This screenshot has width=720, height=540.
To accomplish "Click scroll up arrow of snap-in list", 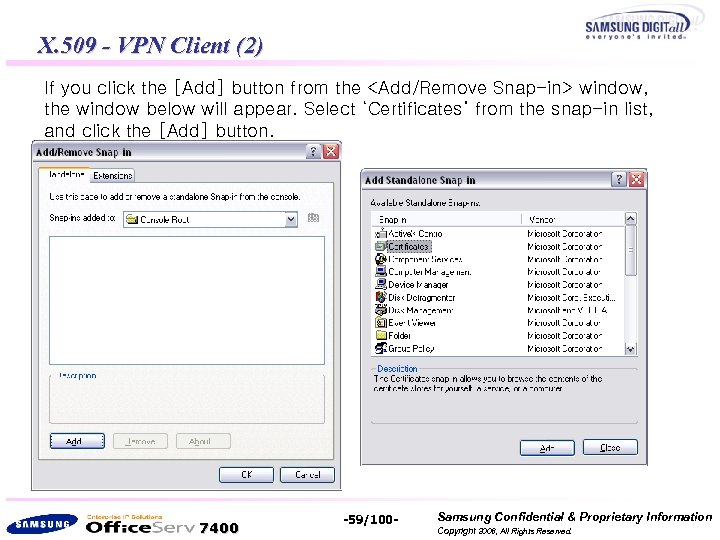I will pos(631,219).
